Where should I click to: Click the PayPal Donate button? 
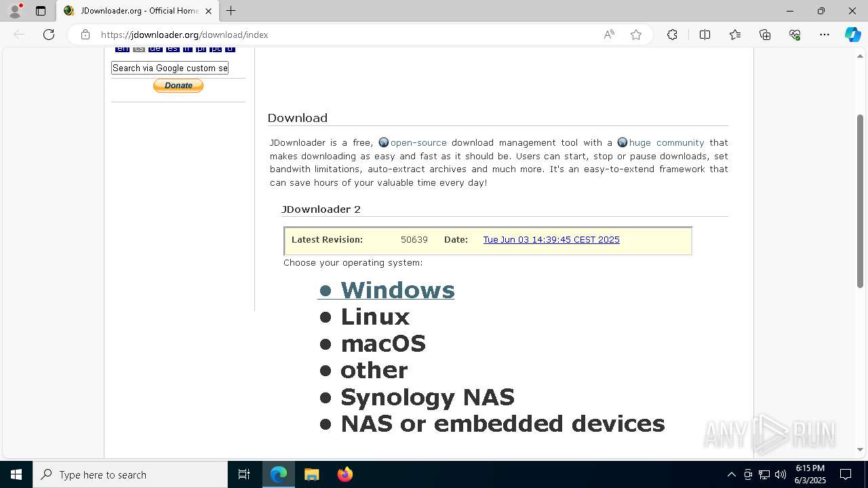(x=178, y=85)
